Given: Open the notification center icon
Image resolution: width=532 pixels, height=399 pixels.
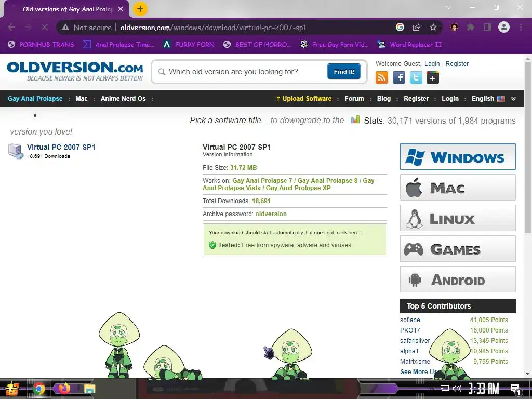Looking at the screenshot, I should tap(515, 390).
